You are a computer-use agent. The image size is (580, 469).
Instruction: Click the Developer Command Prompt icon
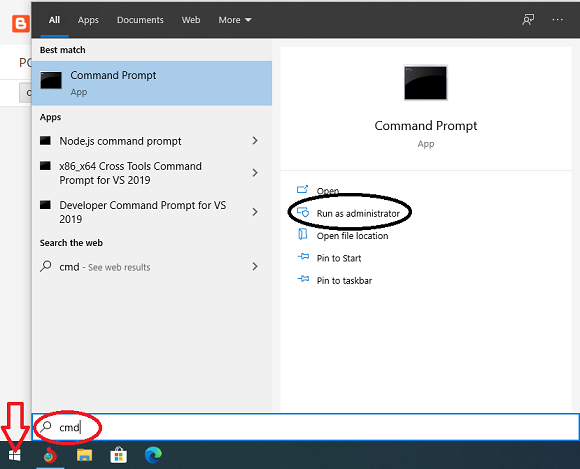tap(45, 205)
